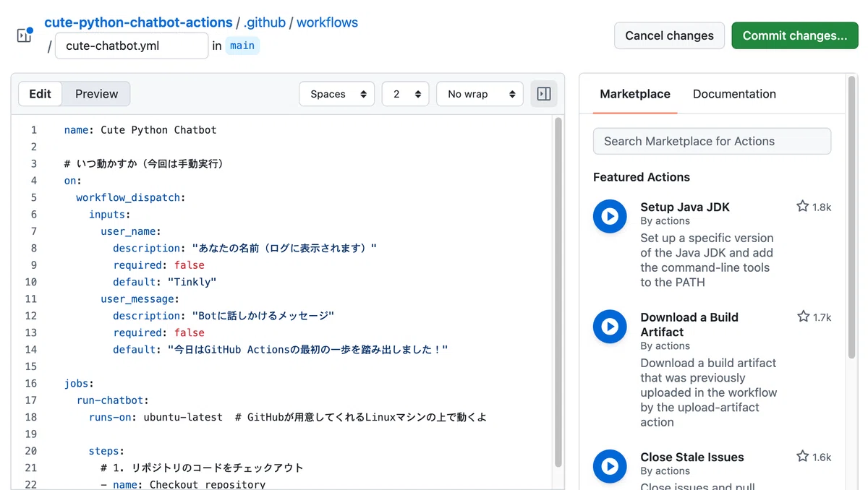Expand the file tree sidebar icon
Screen dimensions: 868x490
[x=25, y=35]
